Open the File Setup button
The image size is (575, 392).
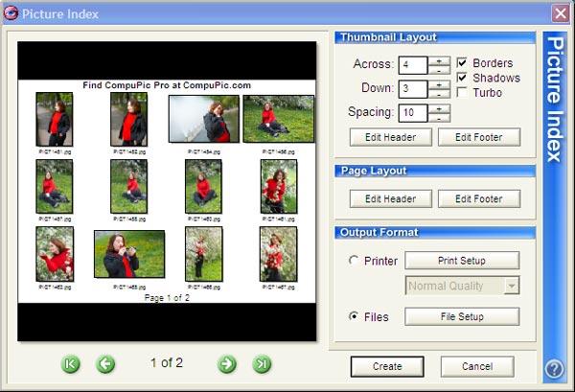462,316
